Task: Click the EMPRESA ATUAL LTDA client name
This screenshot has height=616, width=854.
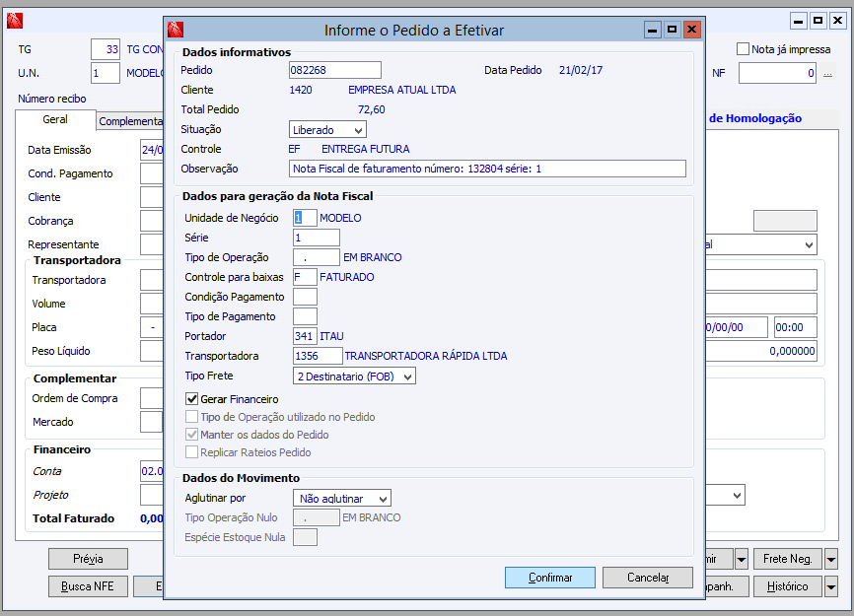Action: 402,90
